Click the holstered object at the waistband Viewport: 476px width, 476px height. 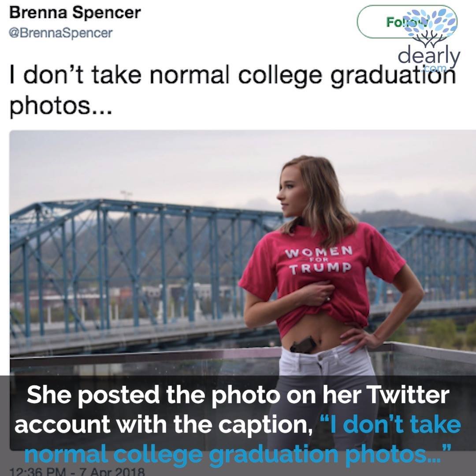click(304, 345)
